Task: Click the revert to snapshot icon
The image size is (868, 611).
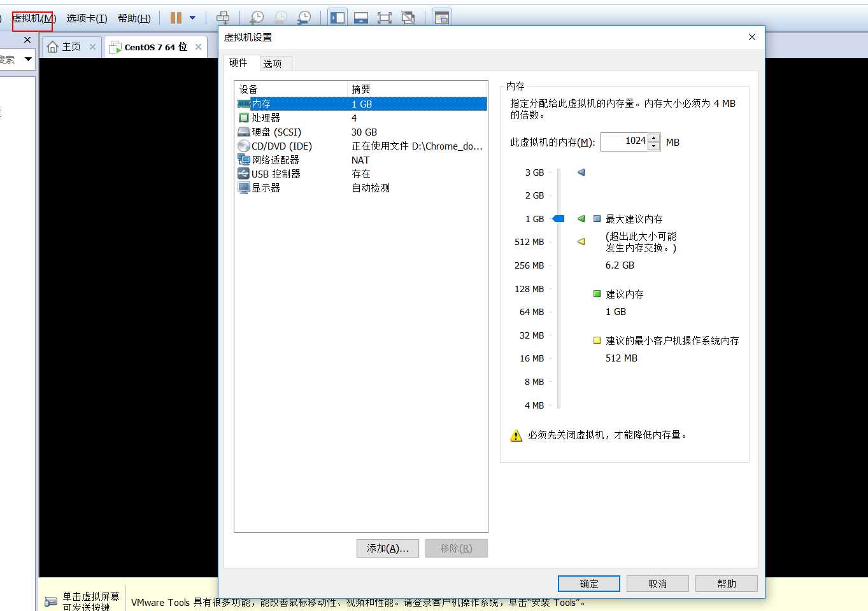Action: pyautogui.click(x=280, y=18)
